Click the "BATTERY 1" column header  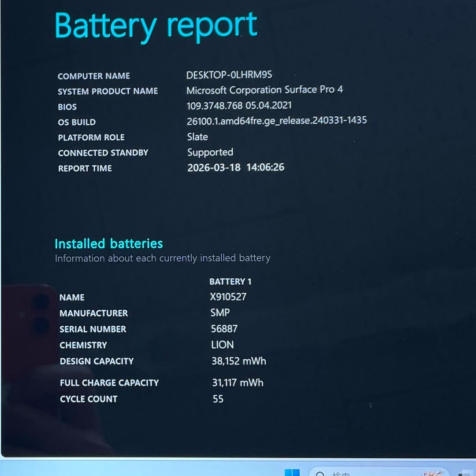click(231, 282)
